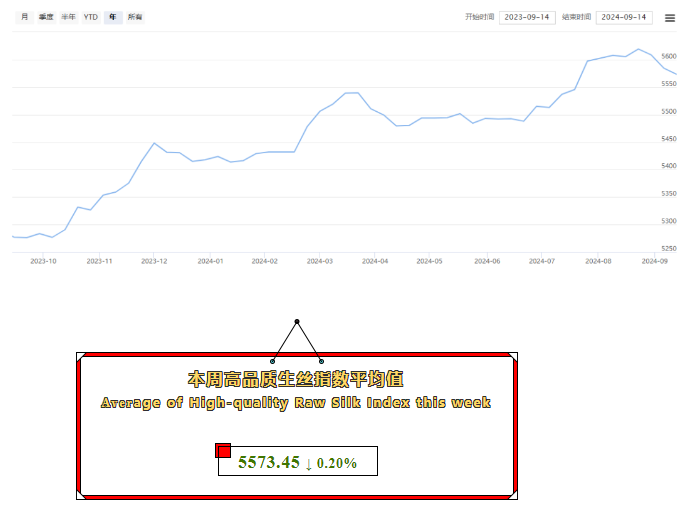The image size is (690, 510).
Task: Click the right hanging string anchor dot
Action: pyautogui.click(x=321, y=360)
